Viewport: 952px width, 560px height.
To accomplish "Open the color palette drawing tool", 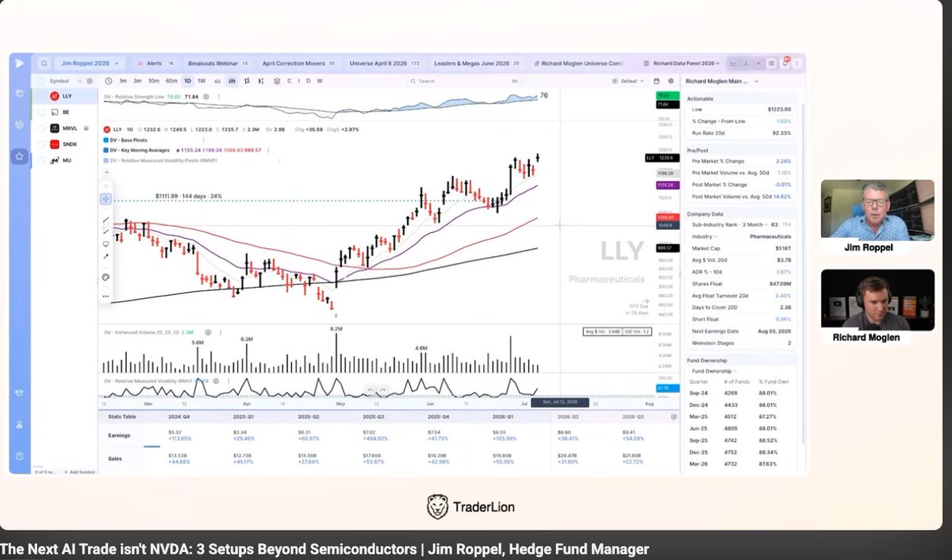I will 106,278.
